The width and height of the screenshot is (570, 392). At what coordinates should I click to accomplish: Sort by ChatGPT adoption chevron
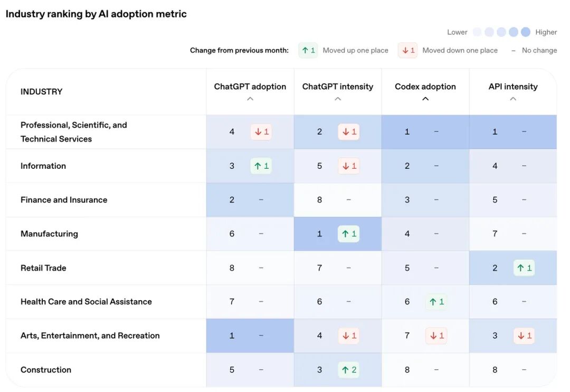250,99
